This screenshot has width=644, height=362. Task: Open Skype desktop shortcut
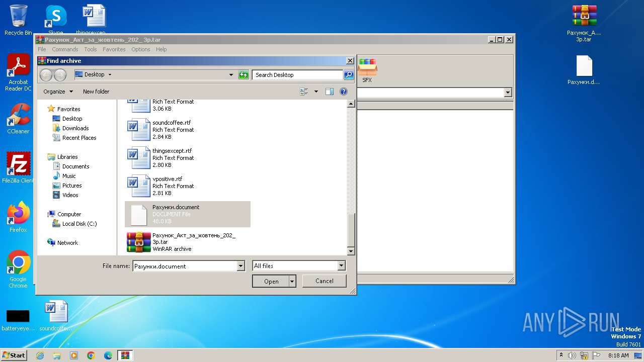tap(56, 19)
